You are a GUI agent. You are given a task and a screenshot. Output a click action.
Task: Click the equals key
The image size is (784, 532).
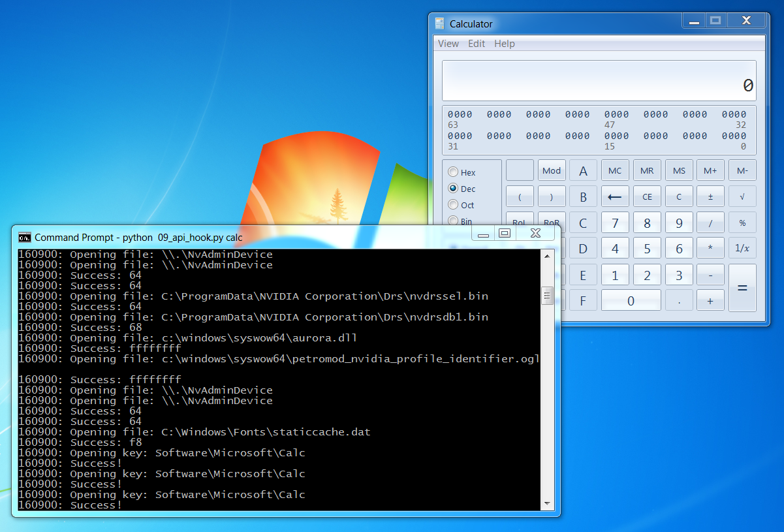coord(742,288)
